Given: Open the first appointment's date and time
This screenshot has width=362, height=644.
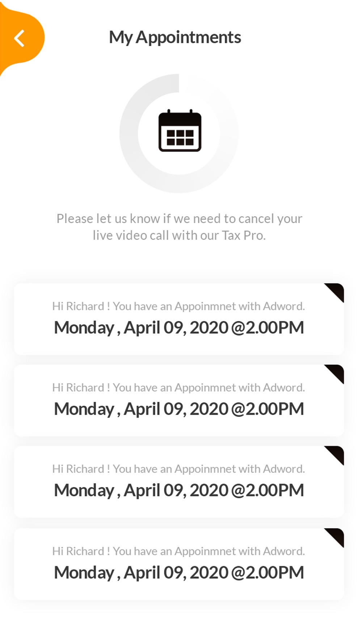Looking at the screenshot, I should tap(179, 328).
